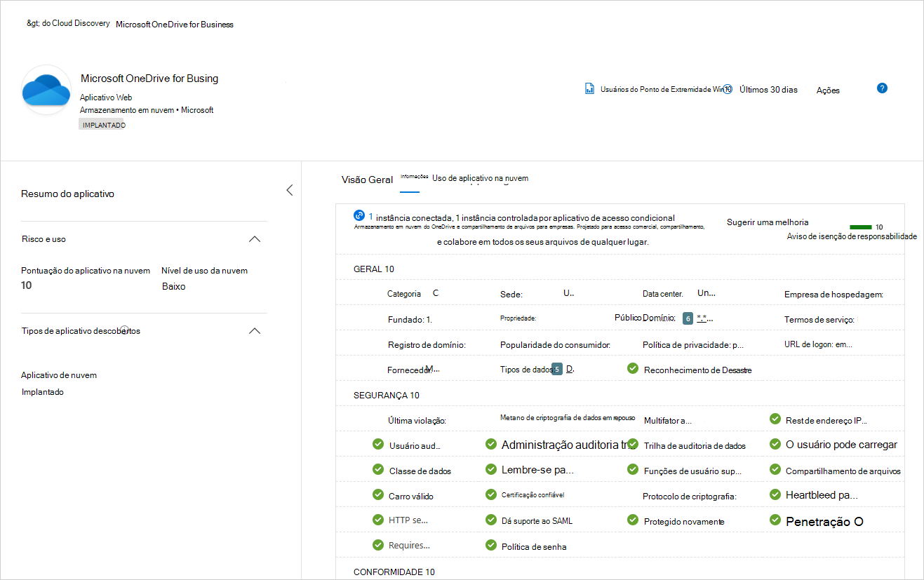The width and height of the screenshot is (924, 580).
Task: Click the Aplicativo de nuvem label
Action: point(59,375)
